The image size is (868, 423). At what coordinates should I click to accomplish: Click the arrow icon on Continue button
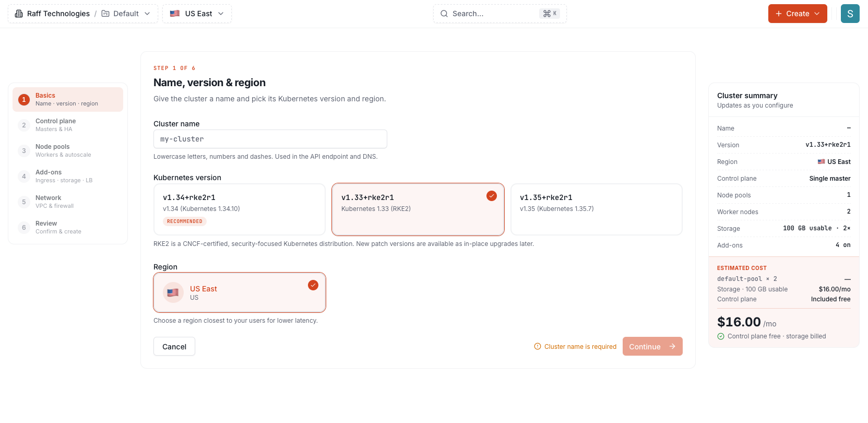click(x=672, y=346)
